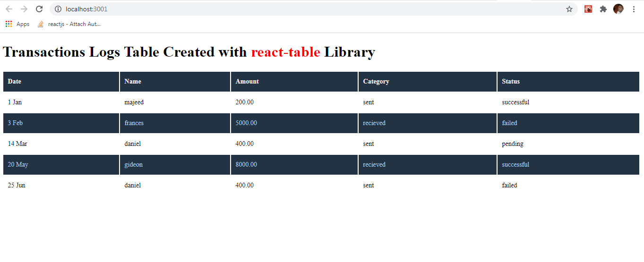Select the '14 Mar' date cell
Viewport: 644px width, 262px height.
point(61,144)
